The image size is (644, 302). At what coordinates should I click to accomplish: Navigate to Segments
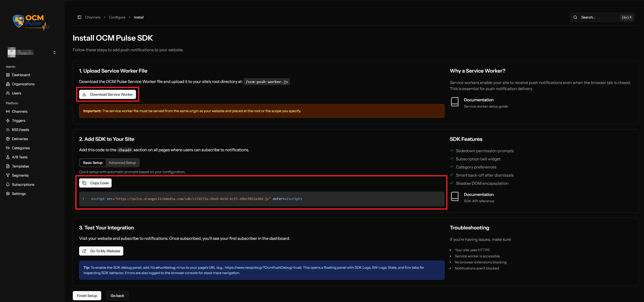[x=20, y=175]
